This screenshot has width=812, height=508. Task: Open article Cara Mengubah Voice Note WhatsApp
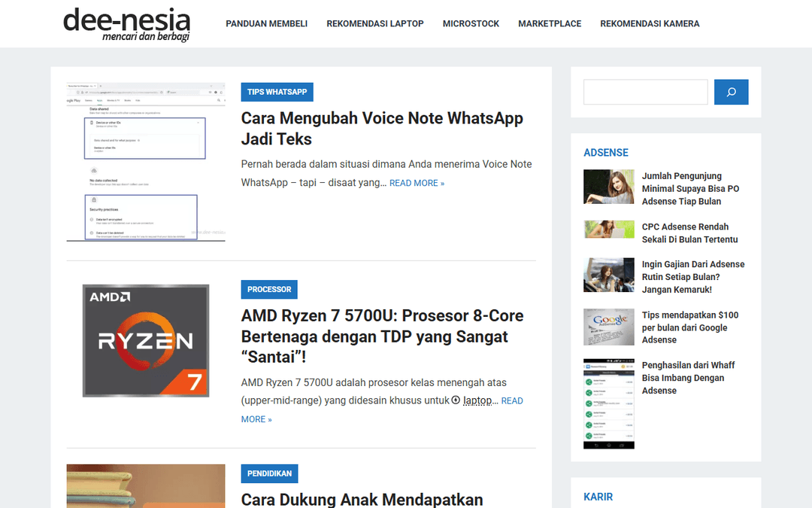click(382, 129)
